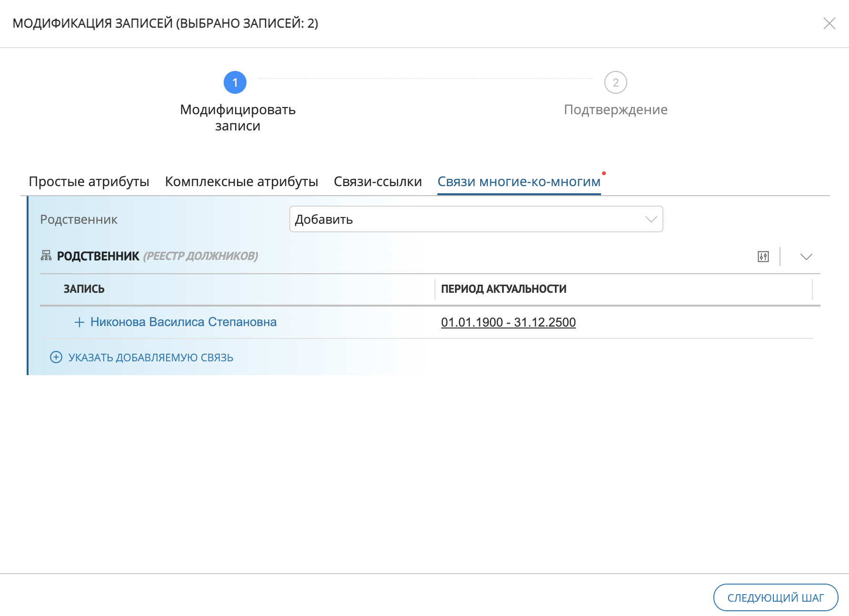Click the Модифицировать записи step label
The width and height of the screenshot is (849, 616).
[x=237, y=118]
